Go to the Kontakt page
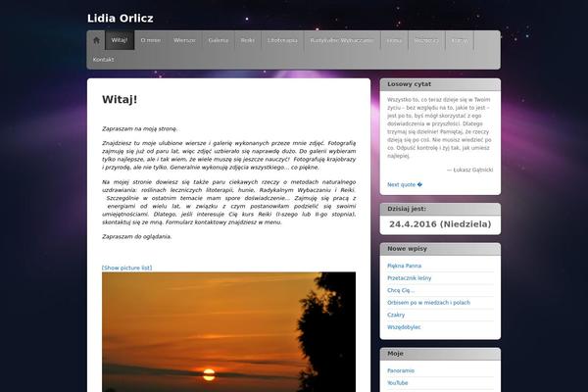 pos(104,59)
